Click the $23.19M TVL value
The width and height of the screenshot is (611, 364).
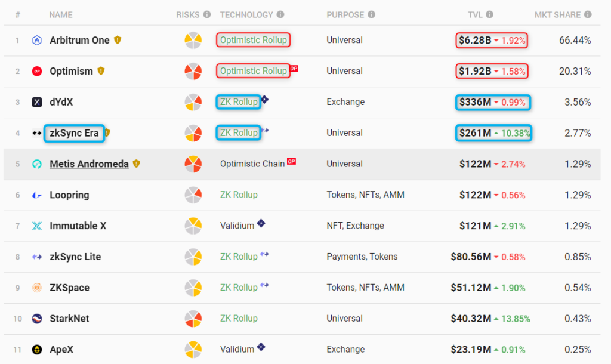tap(471, 350)
